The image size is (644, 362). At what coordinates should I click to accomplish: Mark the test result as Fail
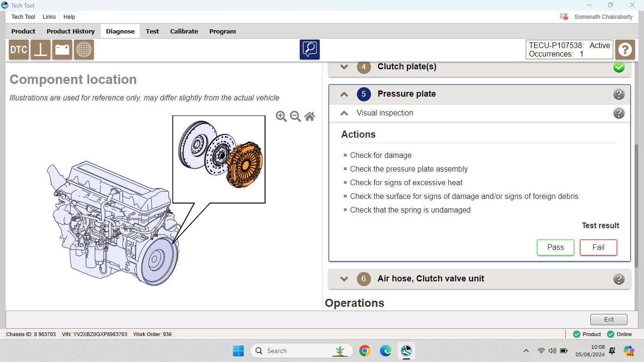(x=598, y=247)
